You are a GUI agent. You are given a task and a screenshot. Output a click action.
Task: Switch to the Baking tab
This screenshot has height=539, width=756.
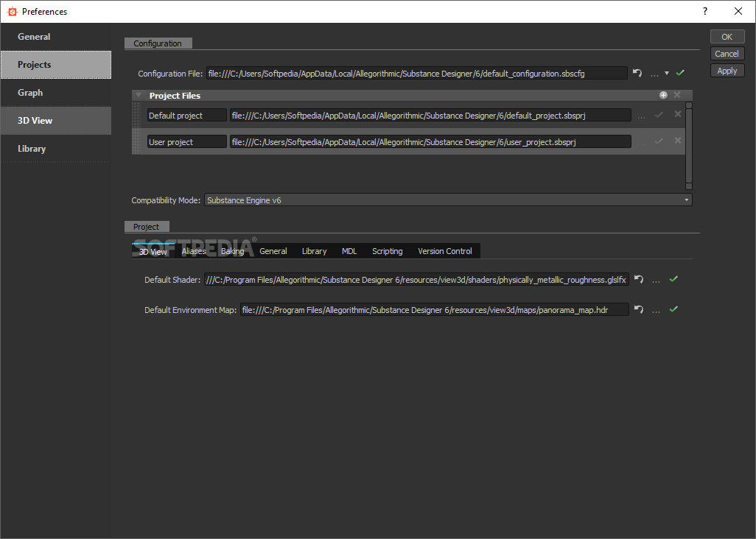[232, 251]
